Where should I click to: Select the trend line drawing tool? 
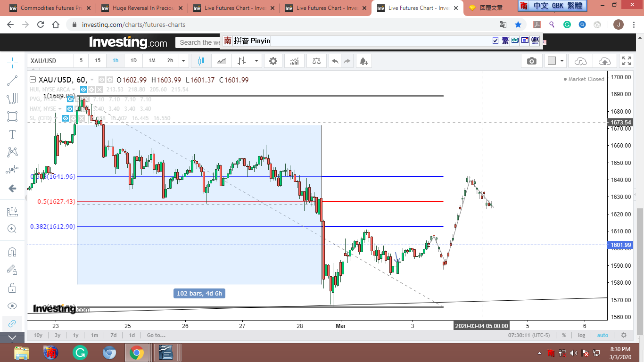tap(12, 81)
